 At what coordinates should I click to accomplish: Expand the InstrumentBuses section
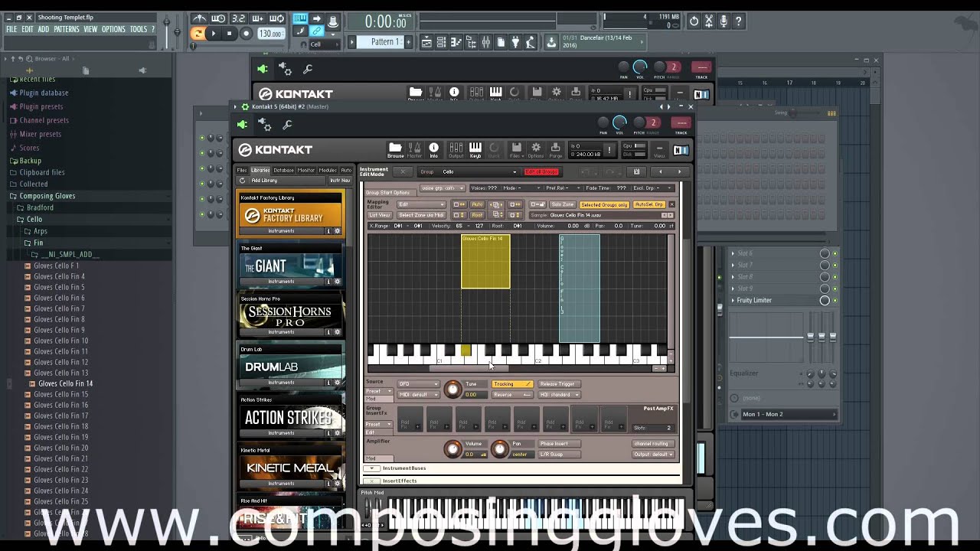tap(372, 468)
